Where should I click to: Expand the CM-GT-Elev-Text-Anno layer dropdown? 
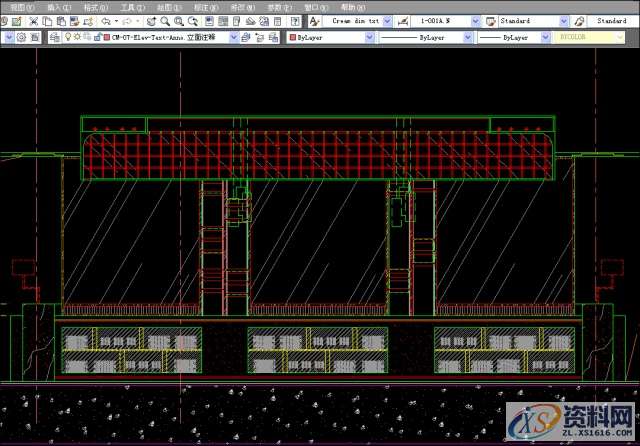point(234,37)
